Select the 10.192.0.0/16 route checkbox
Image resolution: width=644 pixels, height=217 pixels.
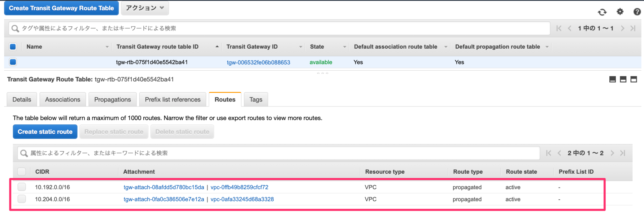[x=21, y=187]
